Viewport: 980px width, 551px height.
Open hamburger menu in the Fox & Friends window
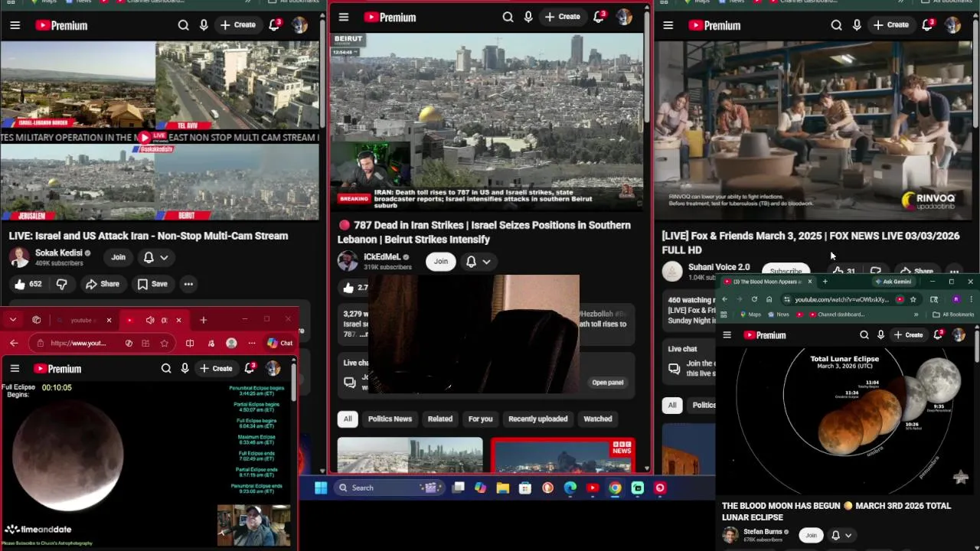tap(668, 25)
